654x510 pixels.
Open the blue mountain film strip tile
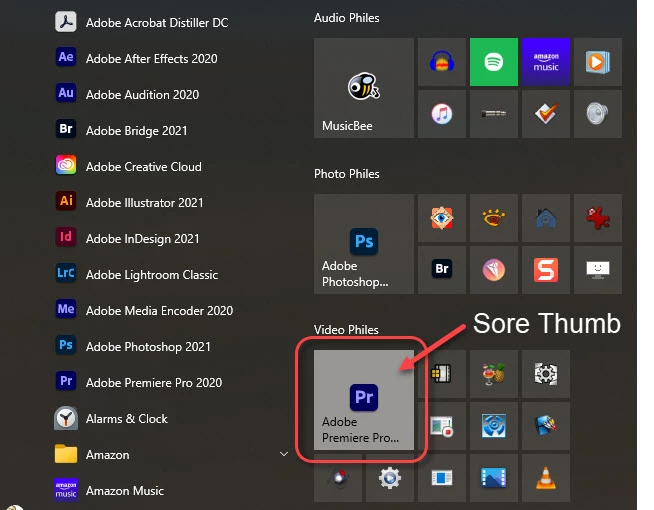click(x=494, y=478)
